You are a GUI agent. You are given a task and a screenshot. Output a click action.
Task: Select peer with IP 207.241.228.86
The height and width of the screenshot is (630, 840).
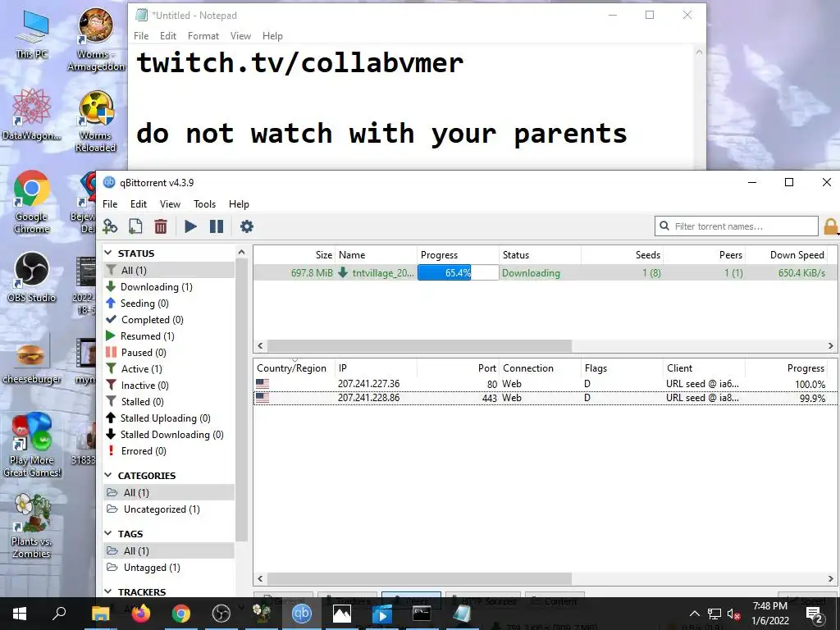(x=546, y=398)
